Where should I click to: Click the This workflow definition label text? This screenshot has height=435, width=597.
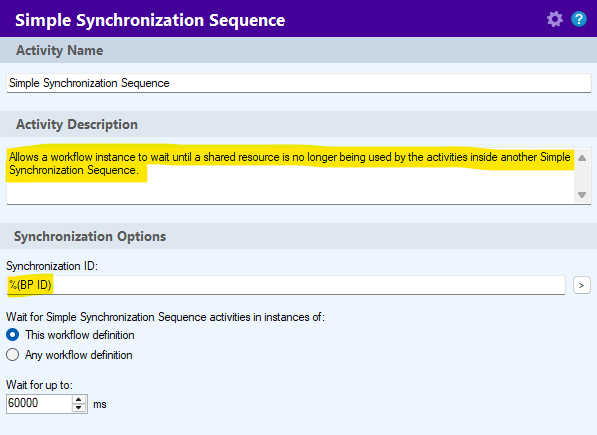click(x=80, y=335)
